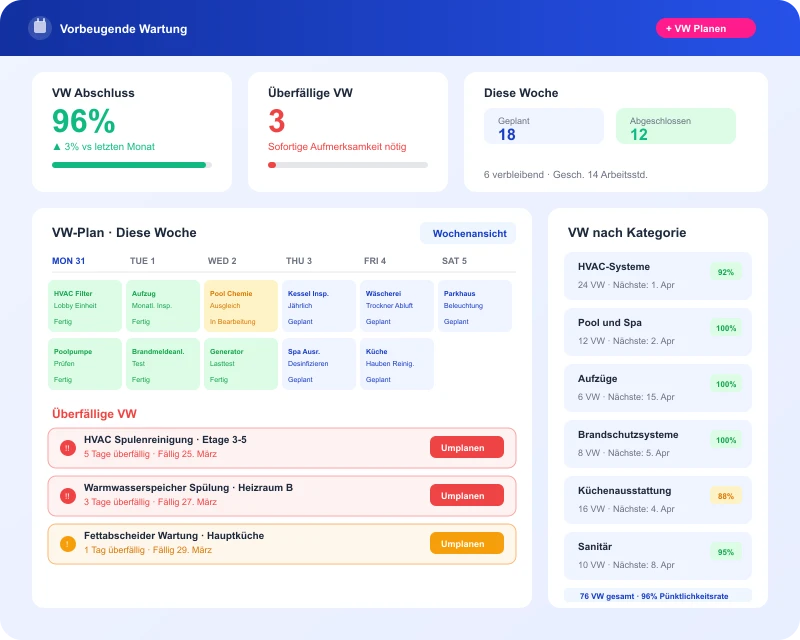The image size is (800, 640).
Task: Click the red Überfällige VW section heading
Action: pos(94,413)
